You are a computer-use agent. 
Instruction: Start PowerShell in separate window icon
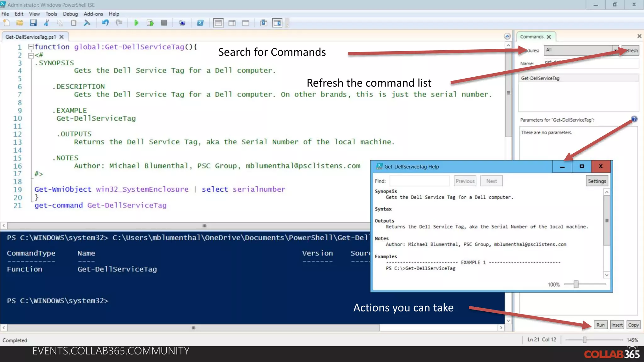click(200, 23)
